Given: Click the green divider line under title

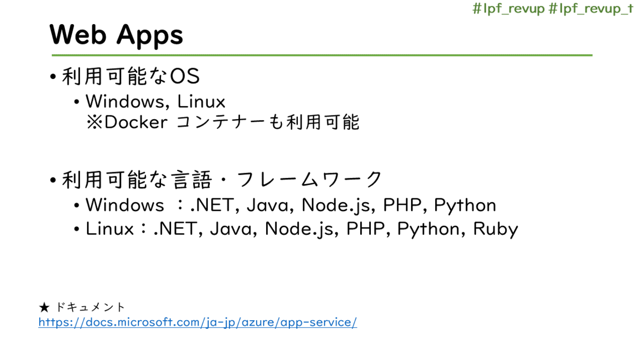Looking at the screenshot, I should (x=322, y=55).
